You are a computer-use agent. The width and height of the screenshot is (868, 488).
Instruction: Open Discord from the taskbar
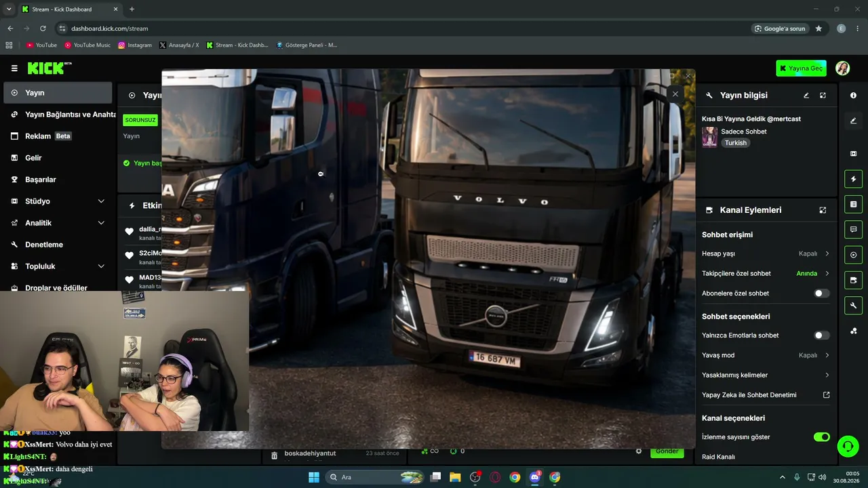click(535, 477)
